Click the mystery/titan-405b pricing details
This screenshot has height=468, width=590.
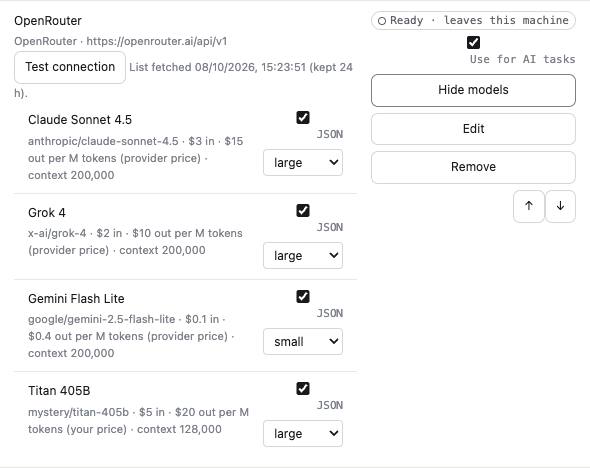point(138,421)
